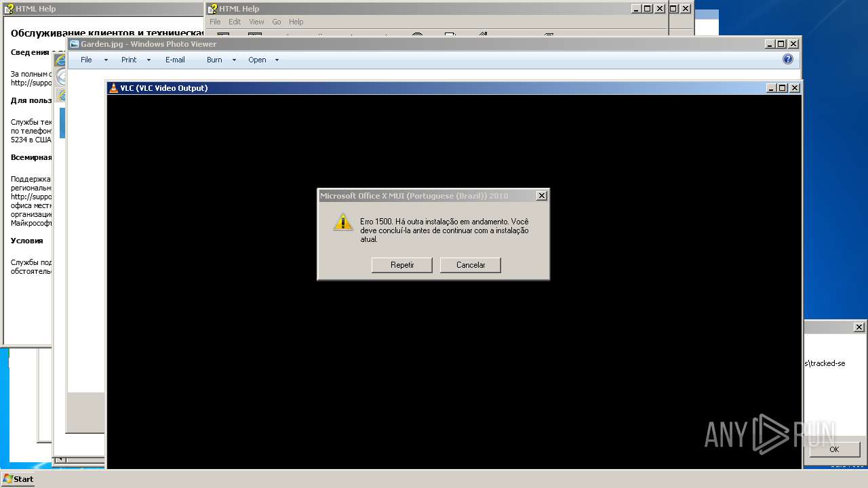Close the Microsoft Office MUI error dialog
This screenshot has width=868, height=488.
coord(541,196)
